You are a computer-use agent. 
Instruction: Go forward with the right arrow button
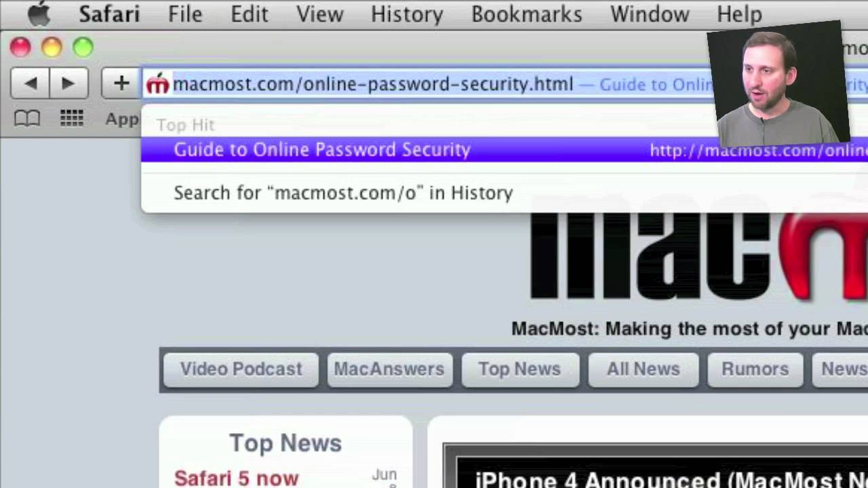(68, 83)
